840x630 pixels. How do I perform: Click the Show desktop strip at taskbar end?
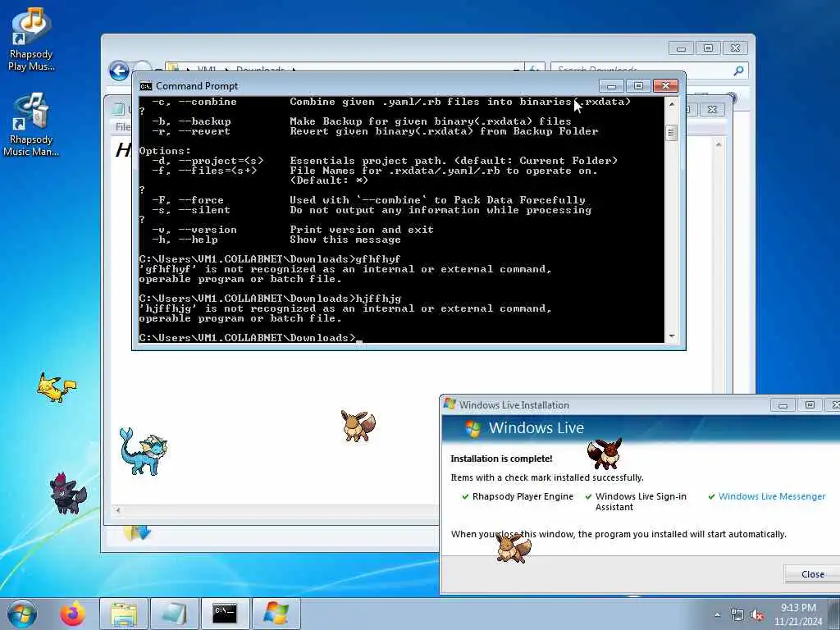835,614
